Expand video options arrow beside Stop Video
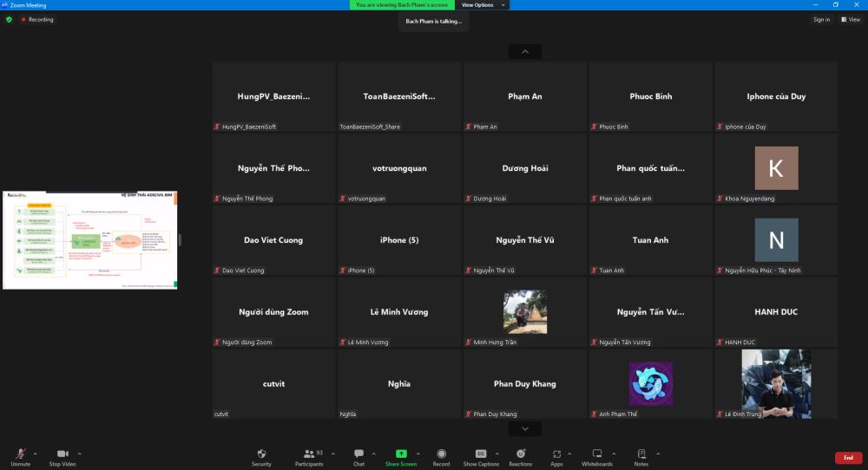868x470 pixels. (x=79, y=453)
